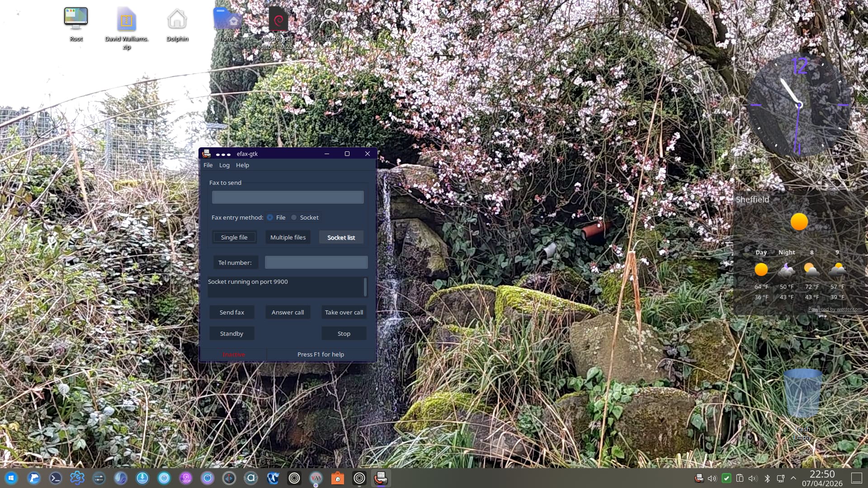Click the Send fax button

[232, 312]
